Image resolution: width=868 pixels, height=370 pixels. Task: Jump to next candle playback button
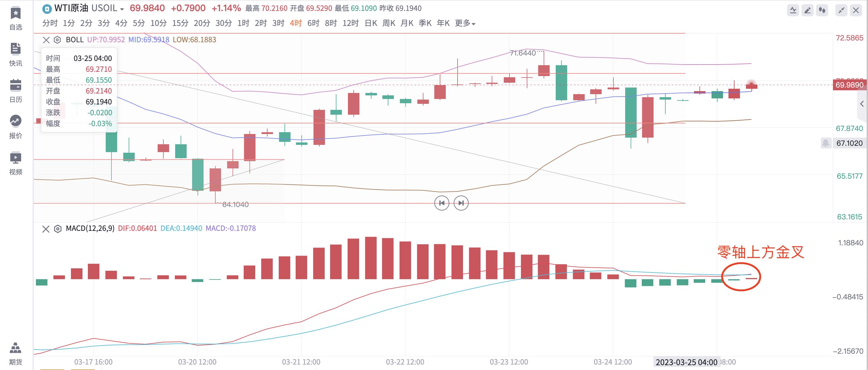pyautogui.click(x=461, y=203)
